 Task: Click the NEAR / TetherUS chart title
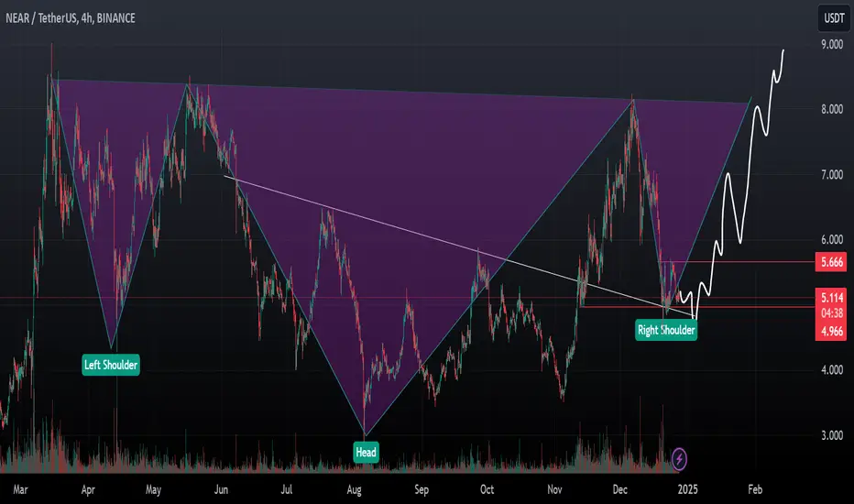[71, 18]
